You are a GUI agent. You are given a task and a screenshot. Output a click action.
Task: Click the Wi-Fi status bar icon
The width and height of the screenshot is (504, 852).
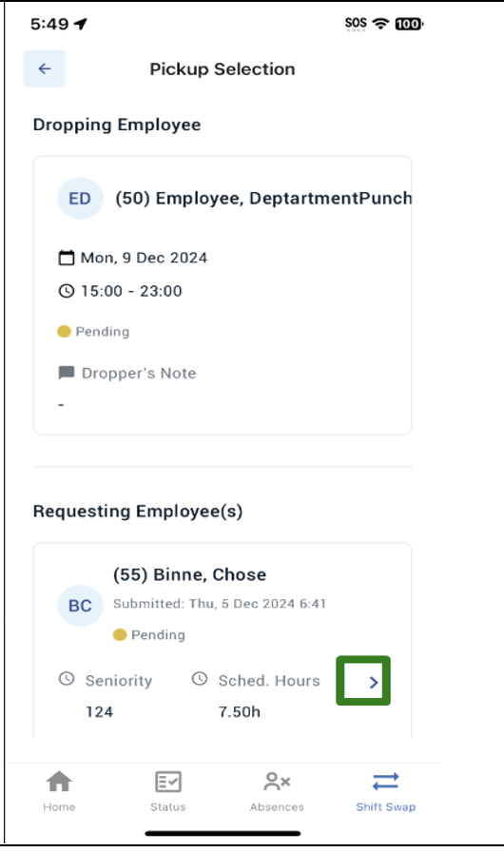(x=381, y=24)
